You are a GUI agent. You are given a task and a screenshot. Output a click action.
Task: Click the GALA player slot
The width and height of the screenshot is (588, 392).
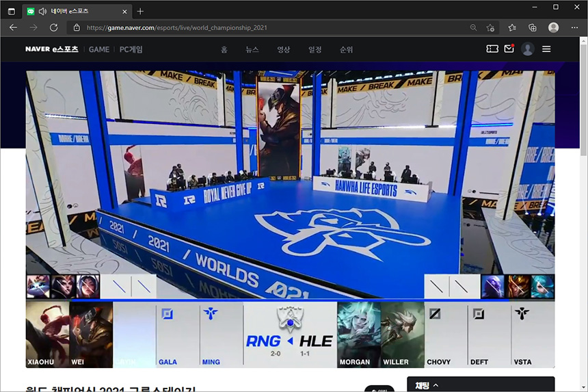tap(178, 335)
